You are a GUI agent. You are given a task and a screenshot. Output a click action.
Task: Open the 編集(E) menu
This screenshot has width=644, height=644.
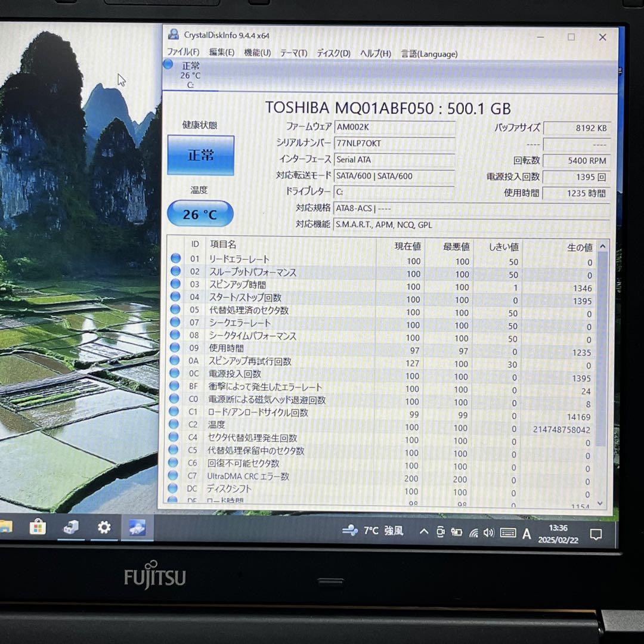222,52
